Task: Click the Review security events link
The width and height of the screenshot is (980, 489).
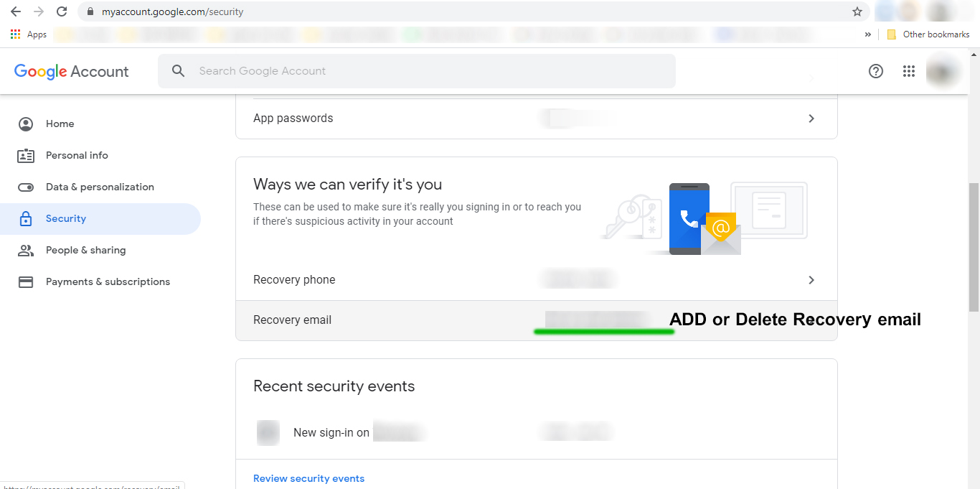Action: click(x=308, y=478)
